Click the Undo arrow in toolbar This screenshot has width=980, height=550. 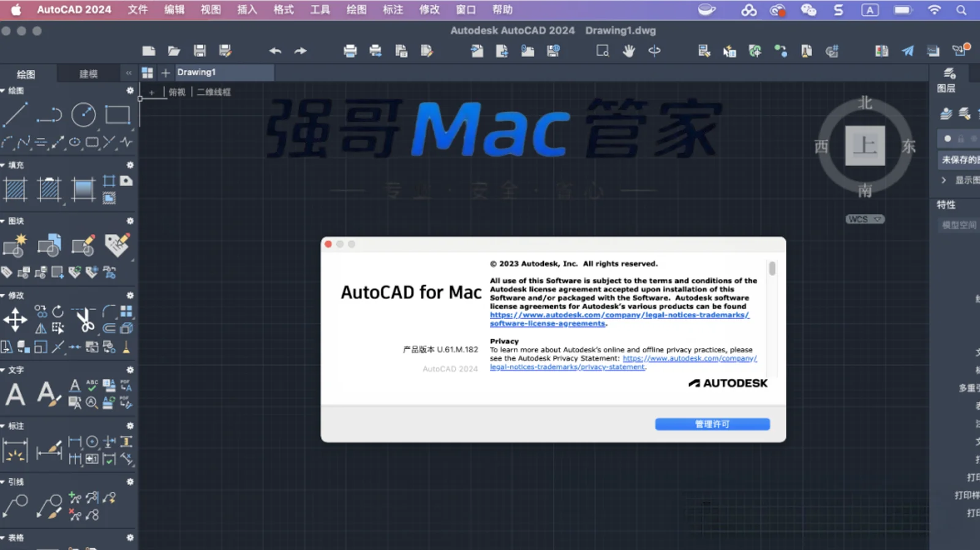pyautogui.click(x=275, y=51)
